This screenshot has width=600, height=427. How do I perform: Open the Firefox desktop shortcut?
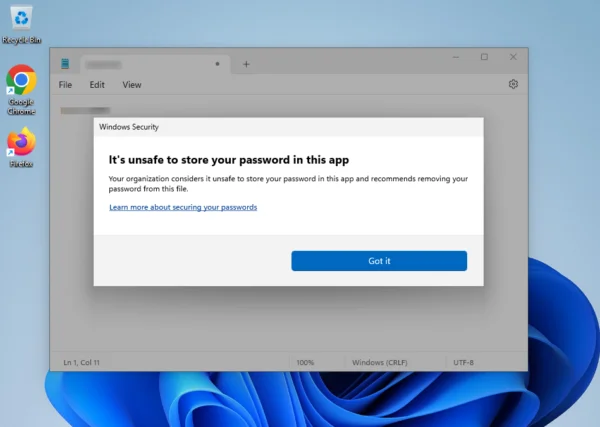[21, 144]
